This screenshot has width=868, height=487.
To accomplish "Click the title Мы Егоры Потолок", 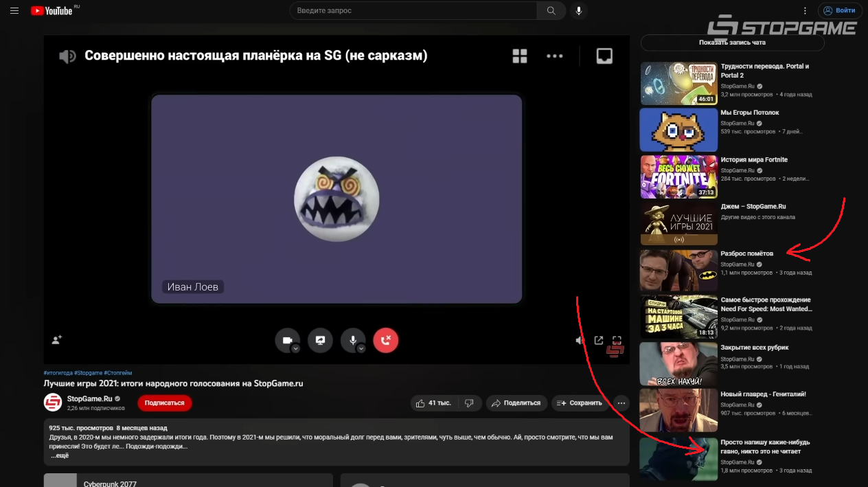I will tap(750, 113).
